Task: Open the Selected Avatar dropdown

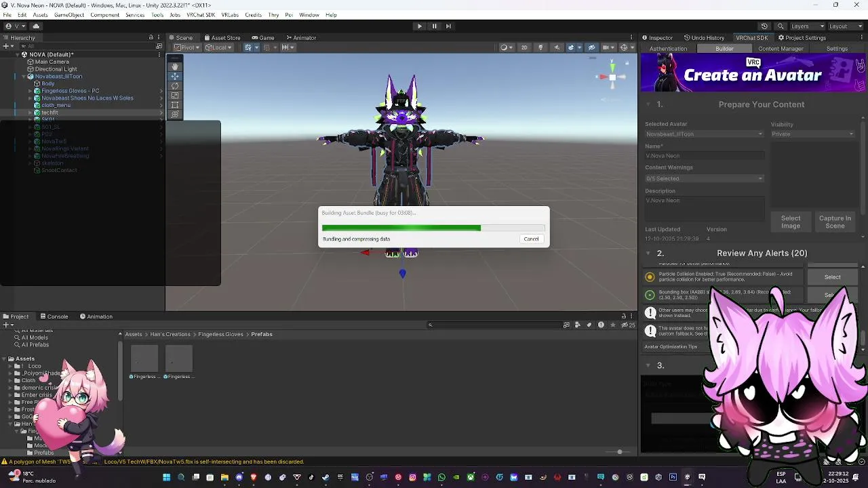Action: [704, 134]
